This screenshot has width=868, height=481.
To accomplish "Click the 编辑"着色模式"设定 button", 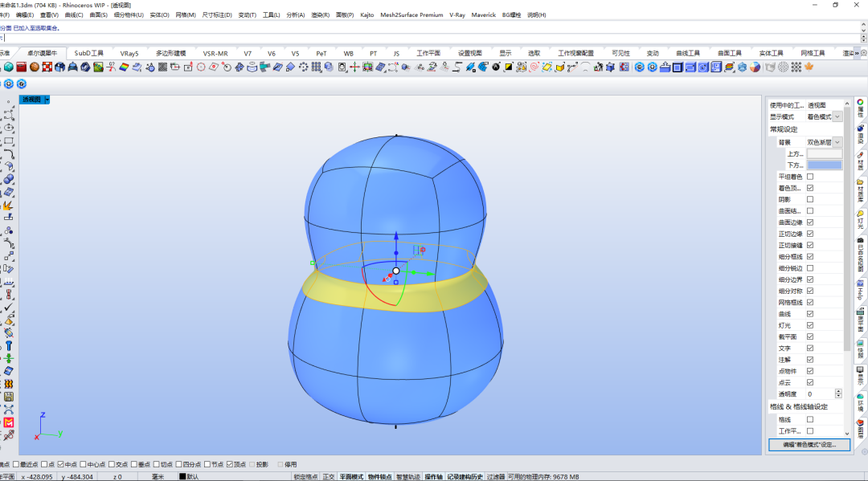I will 809,445.
